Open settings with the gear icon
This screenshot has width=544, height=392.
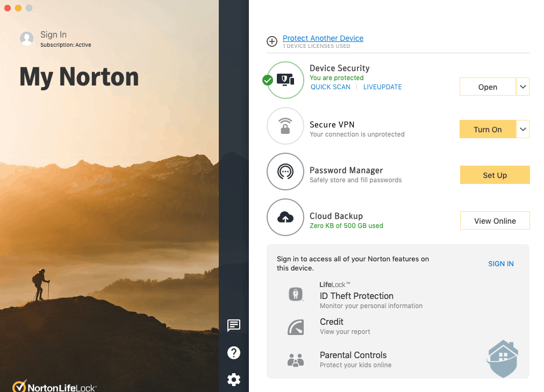(233, 380)
